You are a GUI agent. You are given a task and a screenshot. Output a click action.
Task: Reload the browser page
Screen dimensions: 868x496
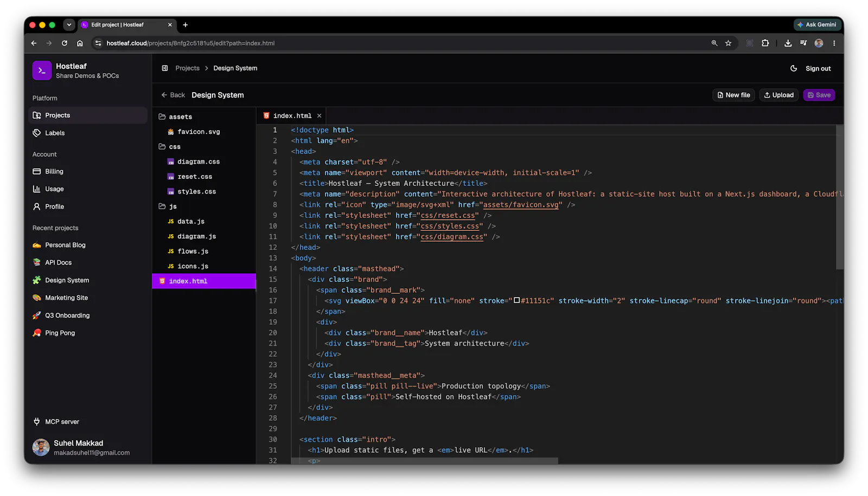(x=65, y=43)
